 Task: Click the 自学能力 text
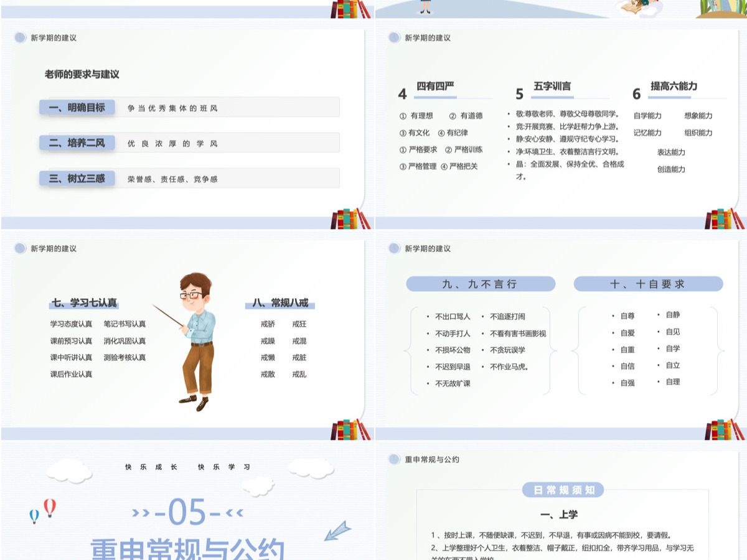(647, 116)
